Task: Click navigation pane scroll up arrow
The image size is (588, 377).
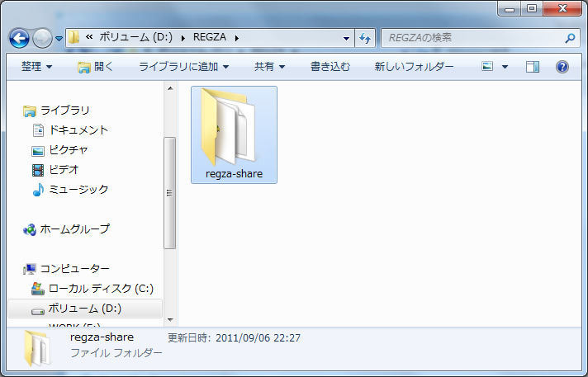Action: pyautogui.click(x=170, y=89)
